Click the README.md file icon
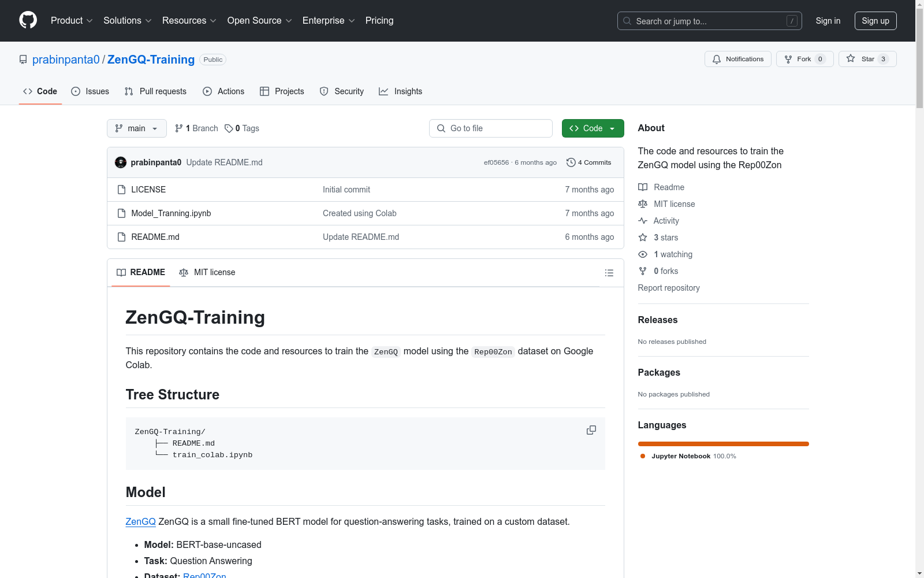 pyautogui.click(x=121, y=237)
